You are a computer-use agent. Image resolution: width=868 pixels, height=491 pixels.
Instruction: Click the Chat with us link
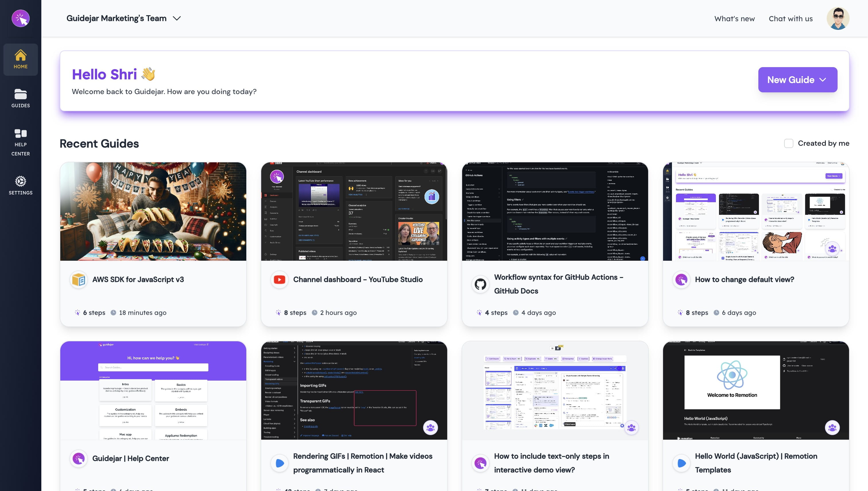tap(790, 19)
